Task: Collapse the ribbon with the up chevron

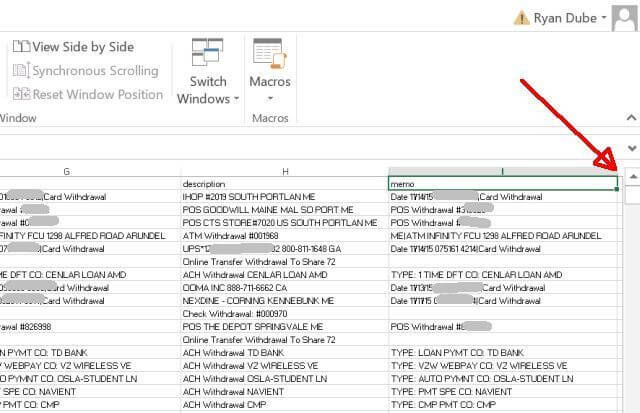Action: click(631, 118)
